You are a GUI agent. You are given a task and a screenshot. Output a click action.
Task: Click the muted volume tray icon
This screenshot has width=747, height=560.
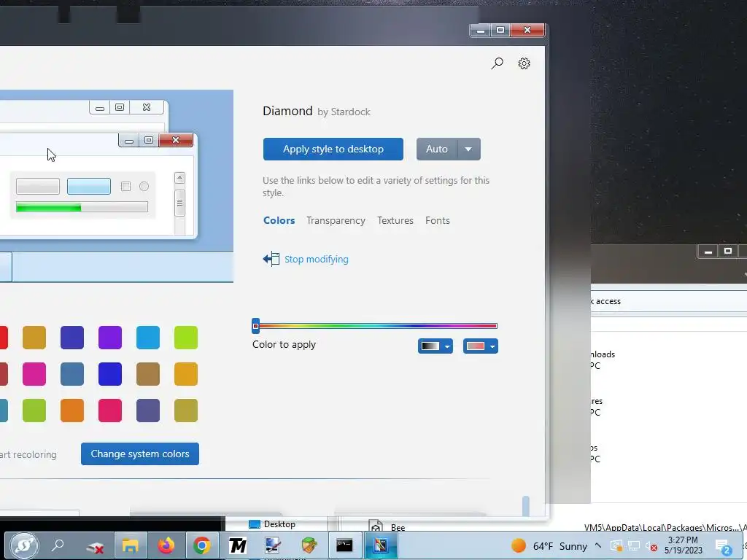(x=651, y=547)
